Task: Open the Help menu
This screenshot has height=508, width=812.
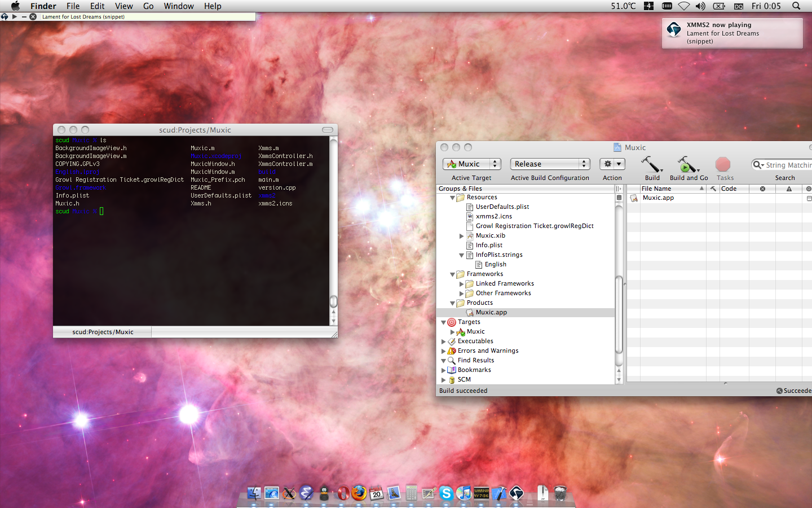Action: pyautogui.click(x=213, y=6)
